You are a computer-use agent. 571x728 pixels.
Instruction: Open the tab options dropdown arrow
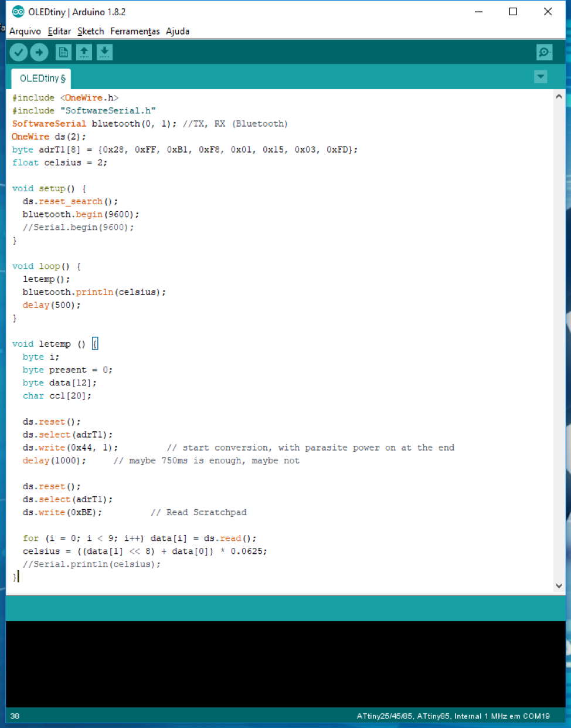[x=541, y=77]
